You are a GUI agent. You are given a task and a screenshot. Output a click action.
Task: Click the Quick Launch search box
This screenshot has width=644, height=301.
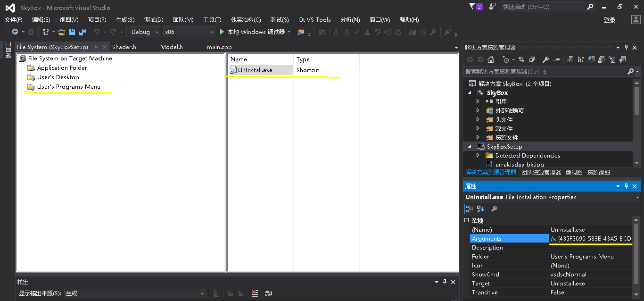pyautogui.click(x=548, y=7)
